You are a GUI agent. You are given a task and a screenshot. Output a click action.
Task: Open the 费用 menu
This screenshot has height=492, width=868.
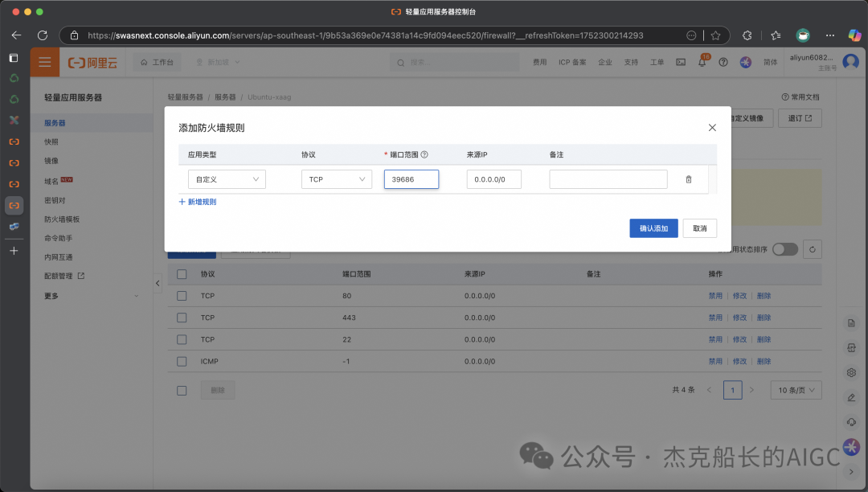pyautogui.click(x=540, y=62)
